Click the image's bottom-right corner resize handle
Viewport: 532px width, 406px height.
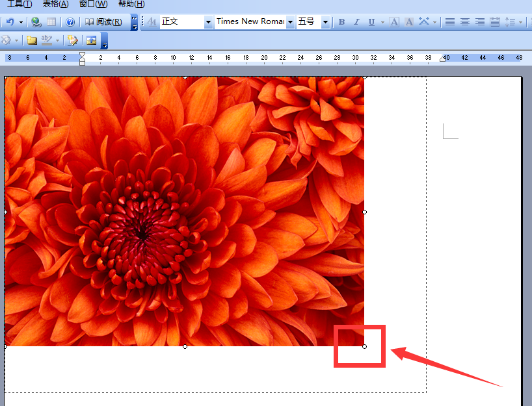tap(364, 346)
